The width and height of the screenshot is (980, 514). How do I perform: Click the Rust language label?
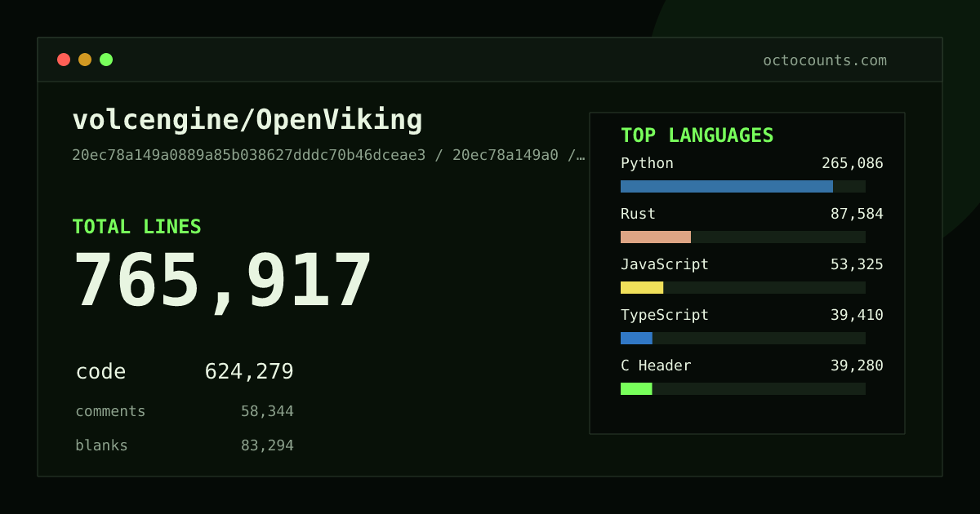(x=638, y=214)
